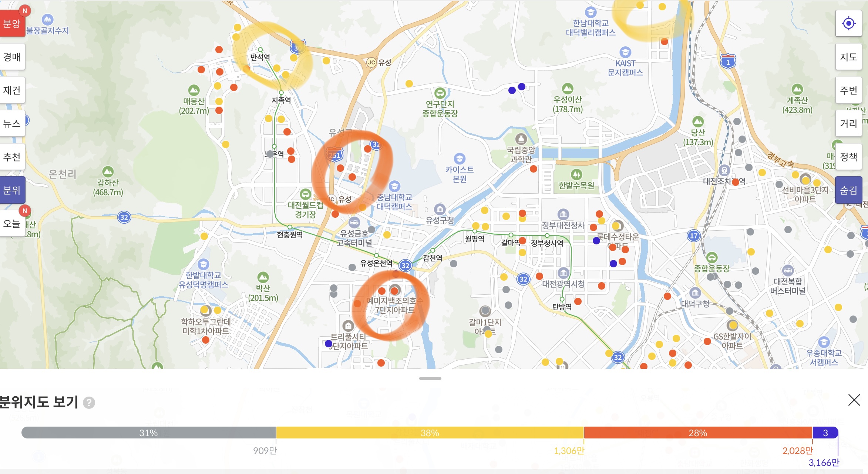Click the yellow 38% quantile bar segment
The image size is (868, 474).
tap(430, 433)
